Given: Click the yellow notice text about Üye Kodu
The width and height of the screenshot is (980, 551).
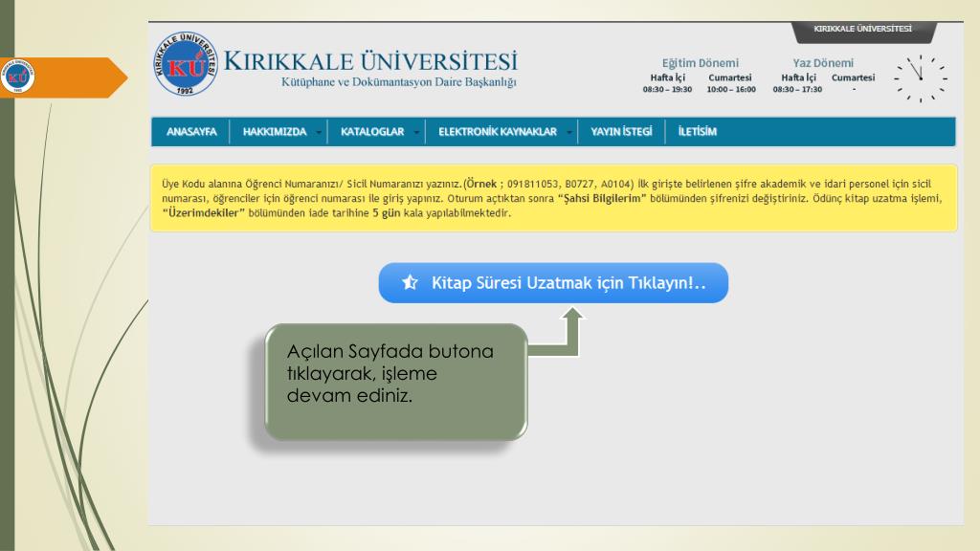Looking at the screenshot, I should click(x=553, y=198).
